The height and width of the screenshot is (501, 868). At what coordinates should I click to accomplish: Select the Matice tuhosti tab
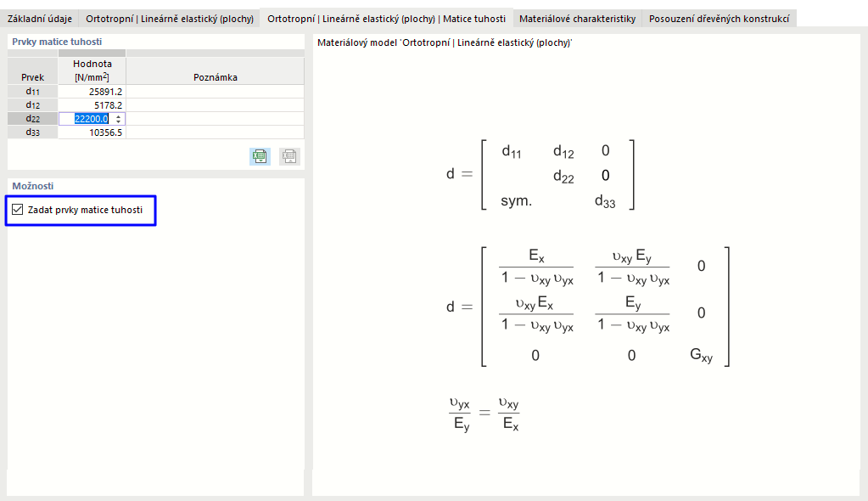coord(386,19)
